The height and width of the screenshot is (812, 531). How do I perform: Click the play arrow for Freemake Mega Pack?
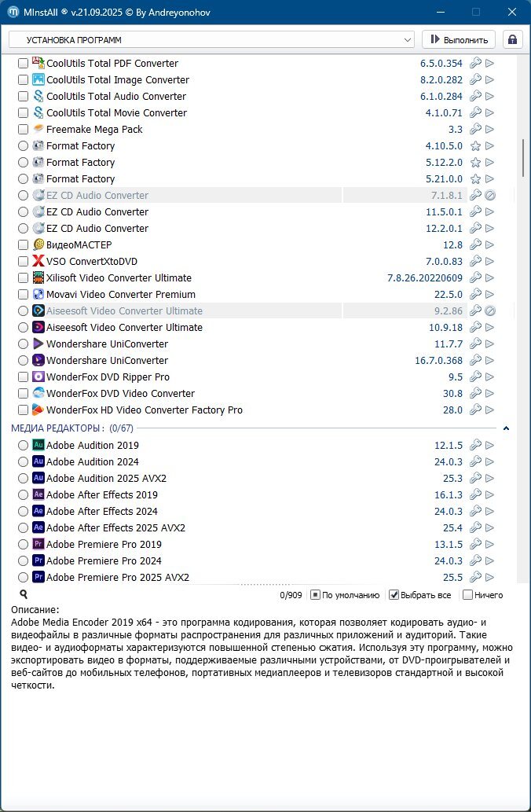click(490, 130)
